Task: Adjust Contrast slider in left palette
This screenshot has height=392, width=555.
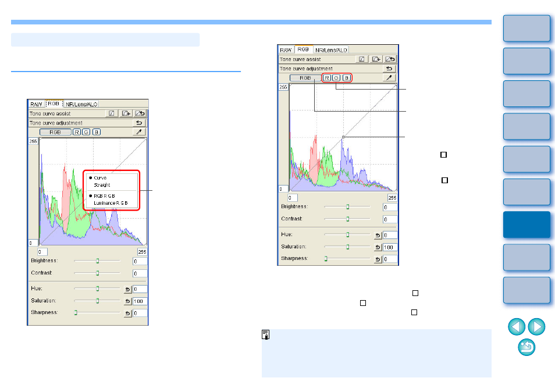Action: pyautogui.click(x=97, y=273)
